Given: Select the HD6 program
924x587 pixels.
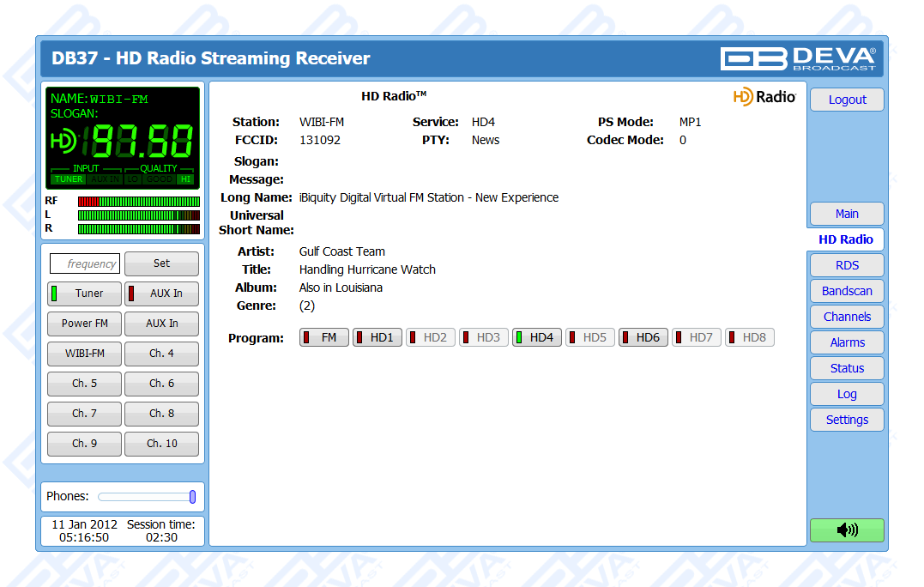Looking at the screenshot, I should click(643, 338).
